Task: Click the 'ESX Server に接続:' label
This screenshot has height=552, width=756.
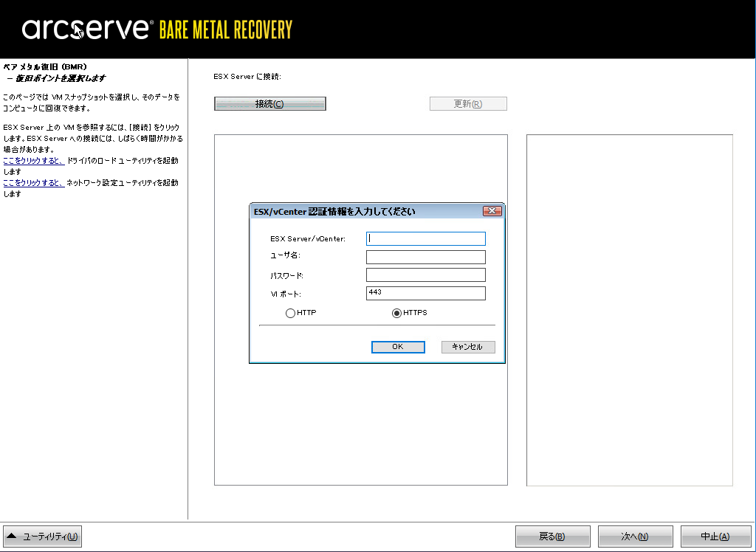Action: 247,76
